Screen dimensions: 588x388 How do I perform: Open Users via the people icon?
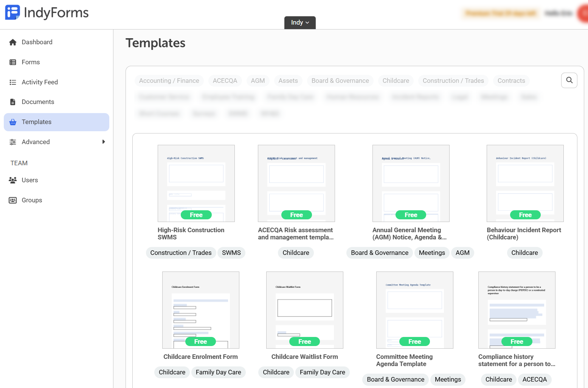tap(13, 180)
